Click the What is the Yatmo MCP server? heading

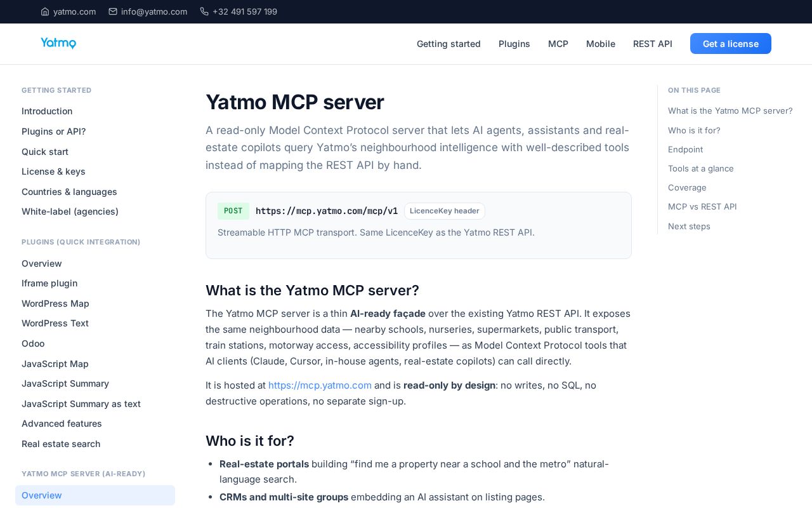click(312, 290)
